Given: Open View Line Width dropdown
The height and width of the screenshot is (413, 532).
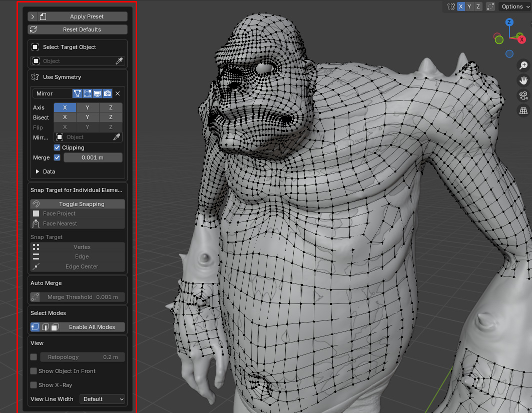Looking at the screenshot, I should (102, 399).
